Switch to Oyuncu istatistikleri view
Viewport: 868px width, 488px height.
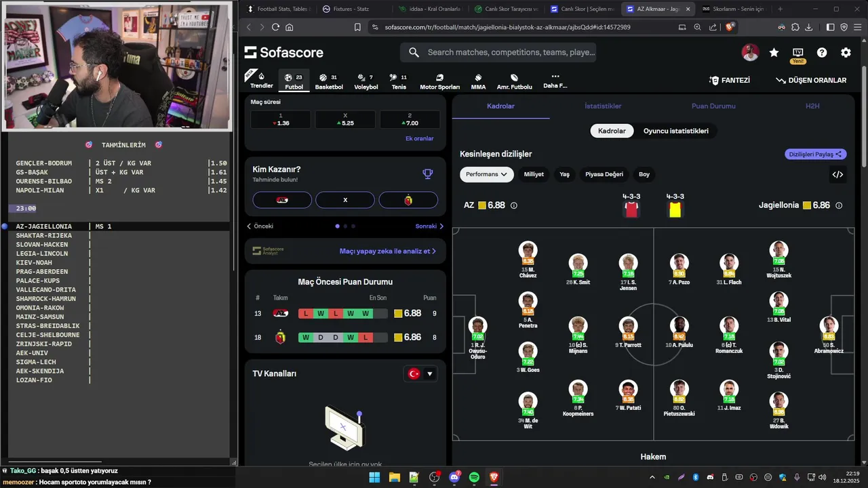pyautogui.click(x=676, y=131)
